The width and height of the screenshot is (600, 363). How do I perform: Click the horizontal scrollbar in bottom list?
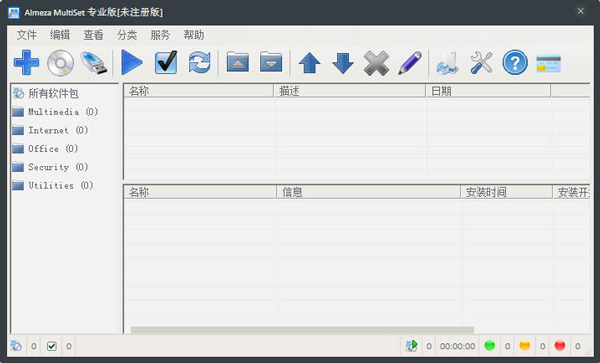pos(302,330)
